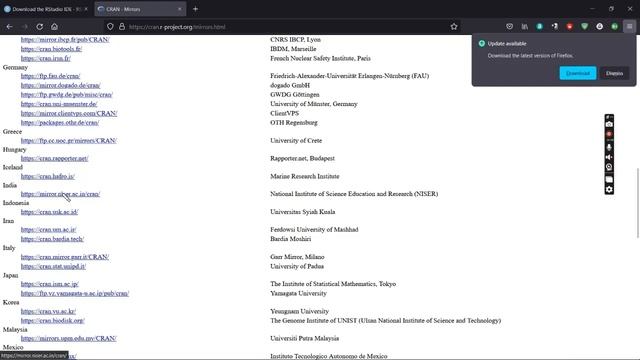640x360 pixels.
Task: Open the cran.yu.ac.kr link
Action: 48,311
